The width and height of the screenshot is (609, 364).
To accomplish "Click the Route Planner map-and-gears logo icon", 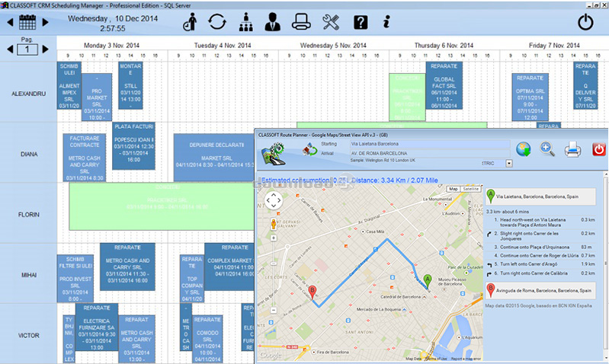I will (274, 154).
